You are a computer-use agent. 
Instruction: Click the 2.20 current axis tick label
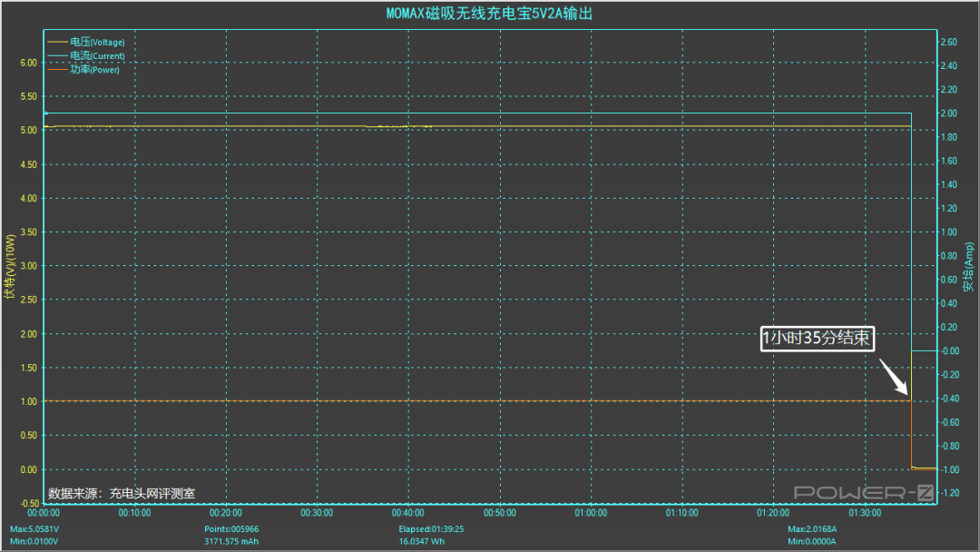(949, 89)
